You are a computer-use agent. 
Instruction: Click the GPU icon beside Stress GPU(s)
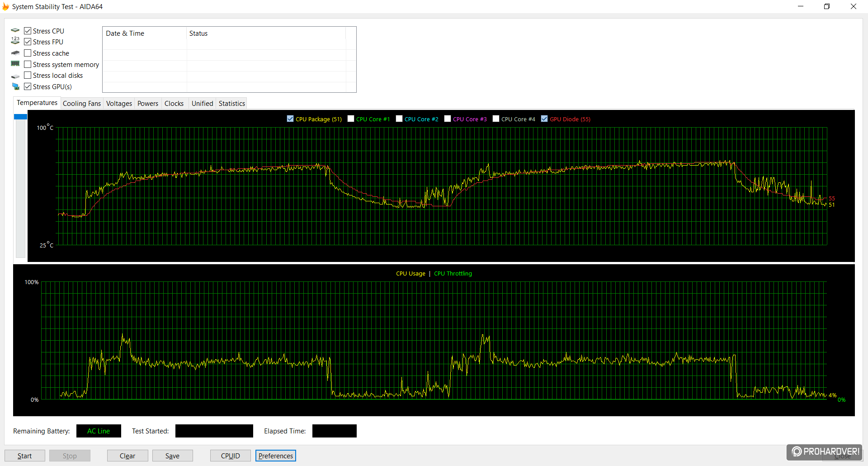coord(15,86)
